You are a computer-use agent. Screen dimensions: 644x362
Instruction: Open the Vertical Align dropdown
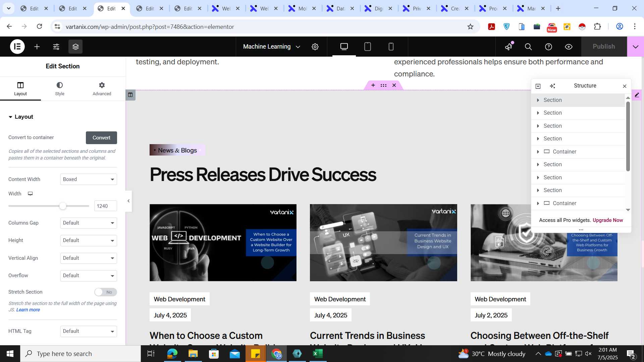click(x=89, y=258)
